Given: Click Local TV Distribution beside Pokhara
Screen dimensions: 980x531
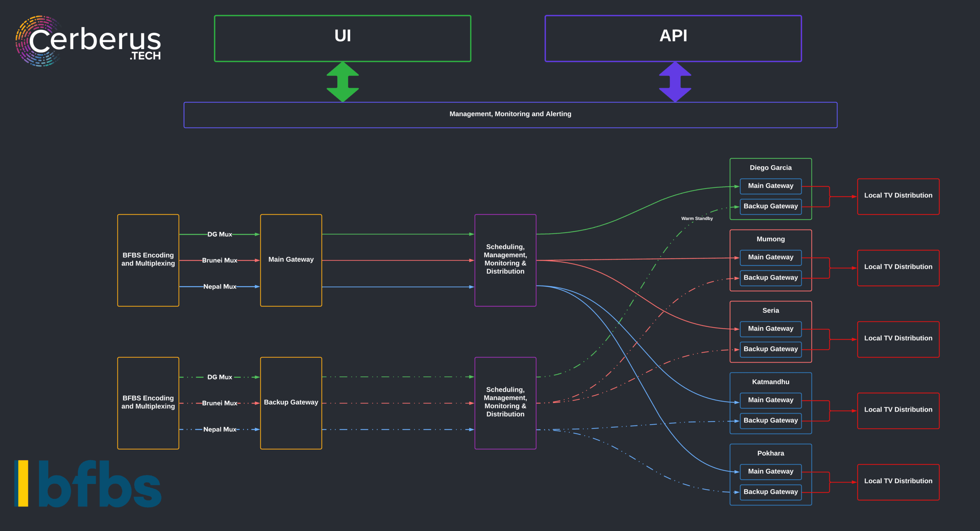Looking at the screenshot, I should click(898, 482).
